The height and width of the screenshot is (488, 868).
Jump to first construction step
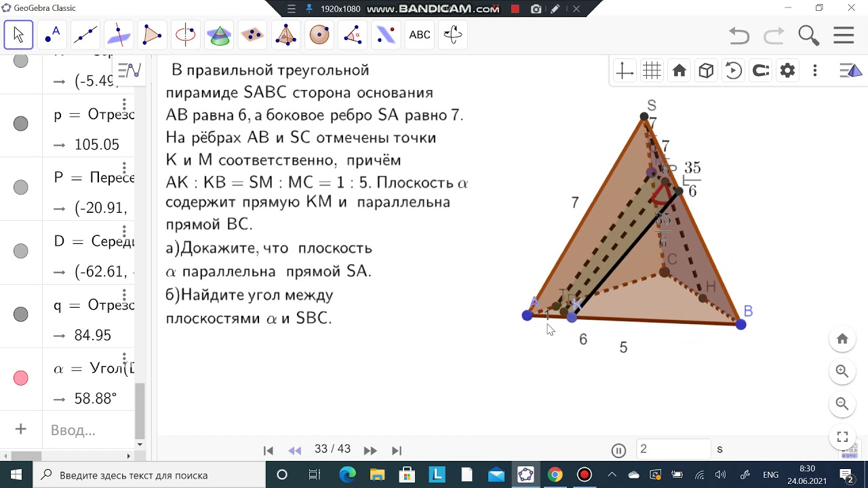click(x=268, y=450)
